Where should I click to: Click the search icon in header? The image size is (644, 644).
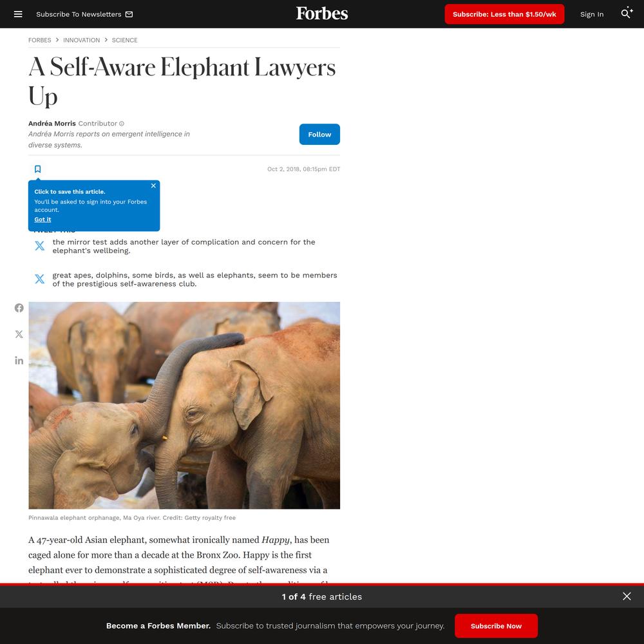[x=627, y=13]
